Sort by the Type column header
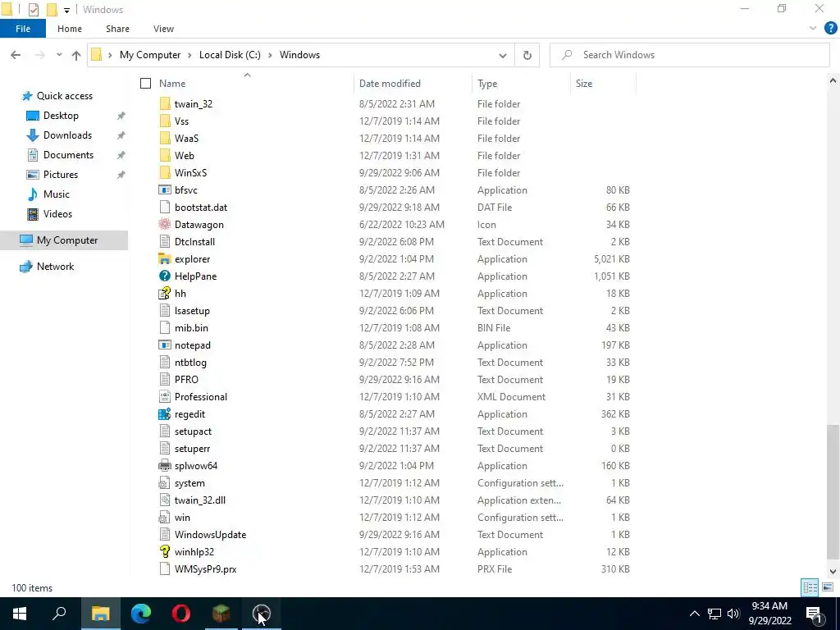This screenshot has width=840, height=630. [x=487, y=84]
